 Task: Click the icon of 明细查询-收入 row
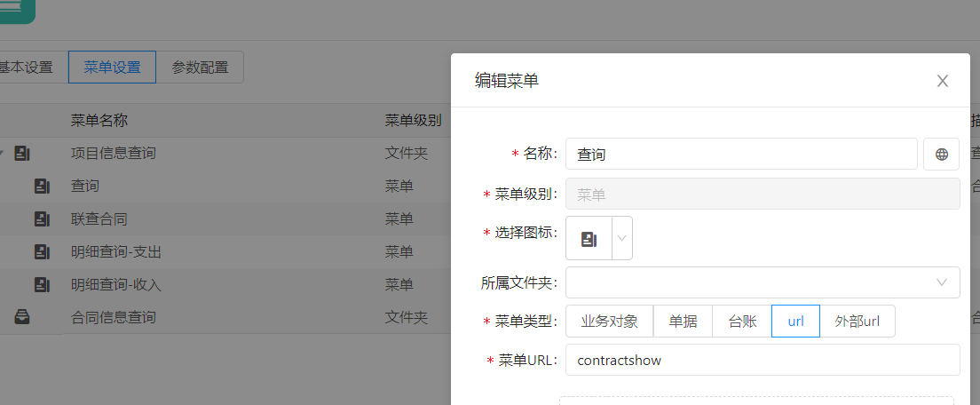pyautogui.click(x=42, y=285)
